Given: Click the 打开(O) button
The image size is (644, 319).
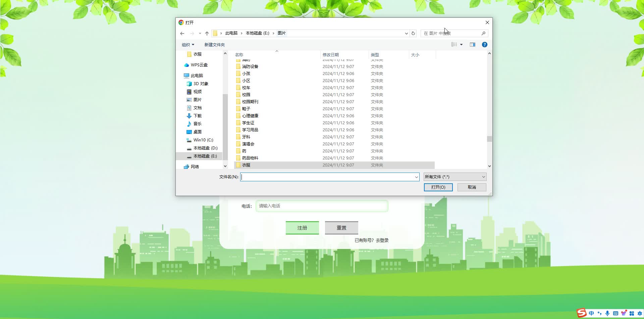Looking at the screenshot, I should (x=438, y=187).
